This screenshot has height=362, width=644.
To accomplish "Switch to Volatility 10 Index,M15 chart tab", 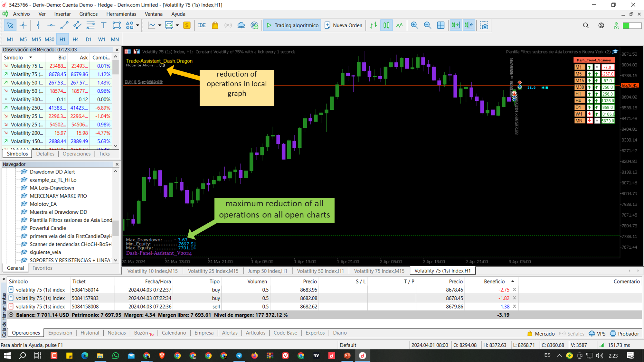I will pyautogui.click(x=152, y=271).
